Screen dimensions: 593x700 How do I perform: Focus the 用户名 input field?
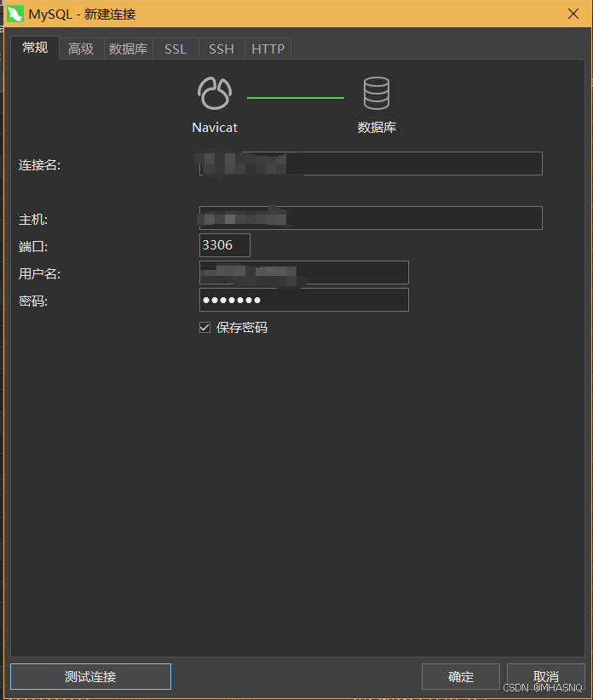point(303,273)
